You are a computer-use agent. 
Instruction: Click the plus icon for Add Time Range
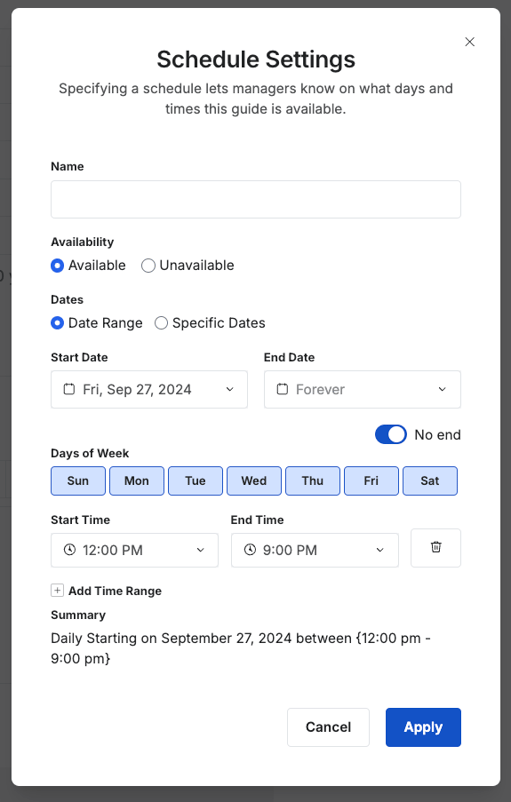point(57,591)
